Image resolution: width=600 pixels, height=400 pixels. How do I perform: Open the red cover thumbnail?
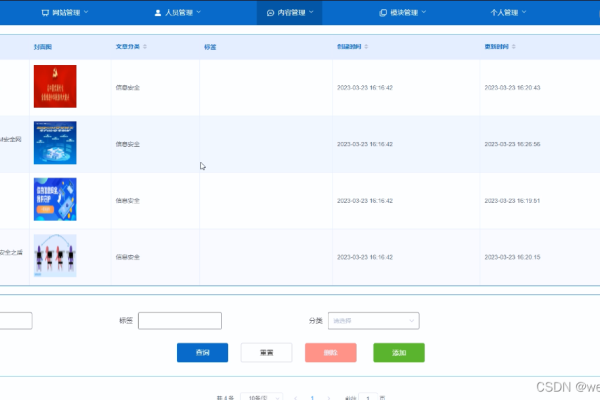pos(55,87)
